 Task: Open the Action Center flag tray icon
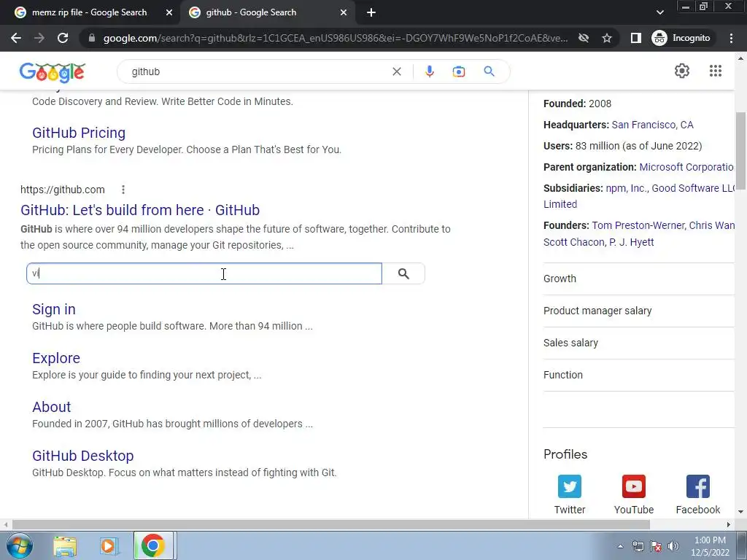click(656, 546)
